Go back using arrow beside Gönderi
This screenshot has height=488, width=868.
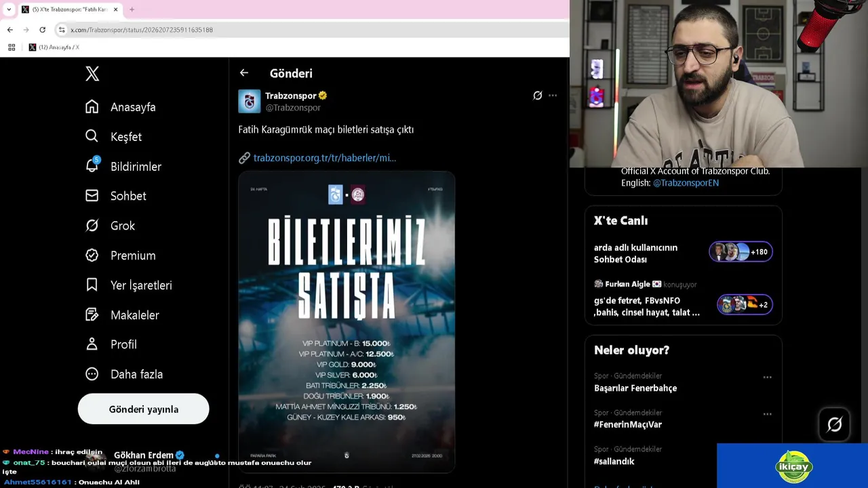[244, 73]
